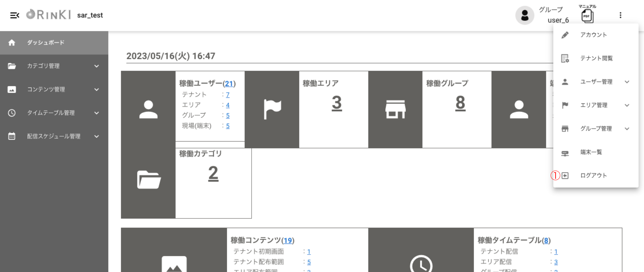The image size is (644, 272).
Task: Click the device icon beside 端末一覧
Action: (565, 153)
